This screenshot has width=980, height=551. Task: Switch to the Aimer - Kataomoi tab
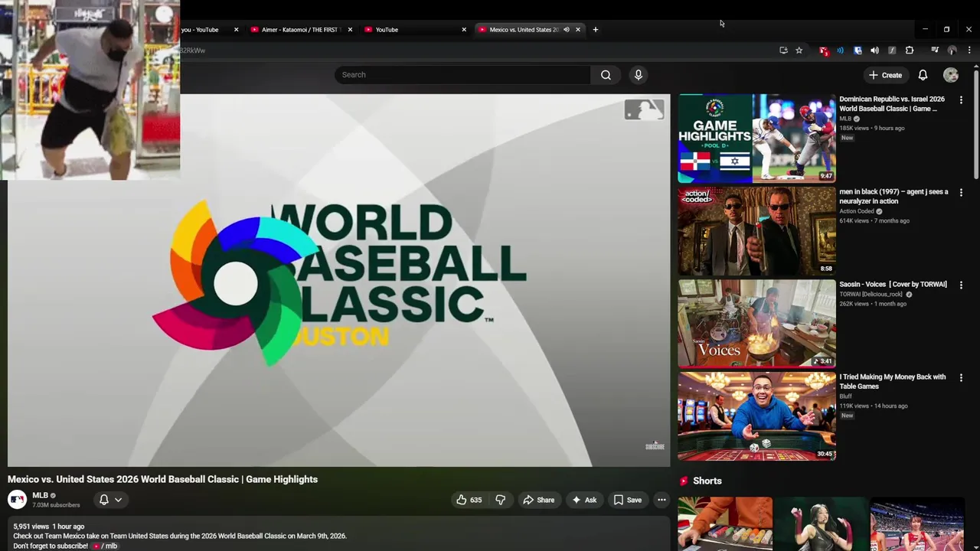point(299,30)
